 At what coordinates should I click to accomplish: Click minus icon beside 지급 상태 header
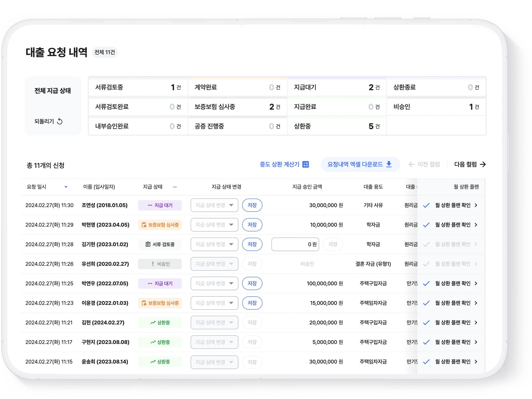click(175, 187)
